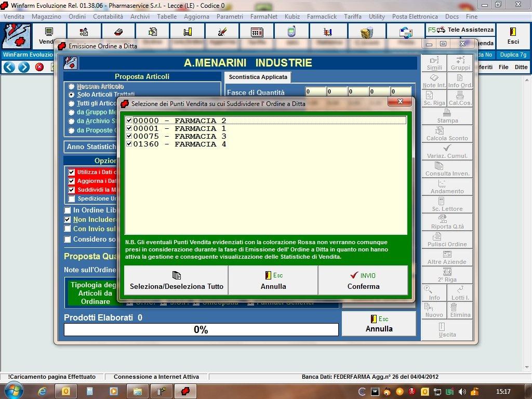Switch to the Scontistica Applicata tab
This screenshot has height=399, width=532.
point(258,77)
